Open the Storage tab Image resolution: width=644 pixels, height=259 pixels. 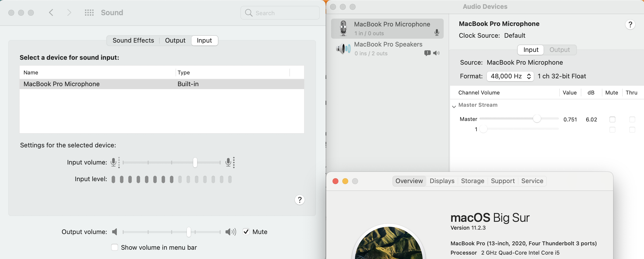pyautogui.click(x=473, y=181)
